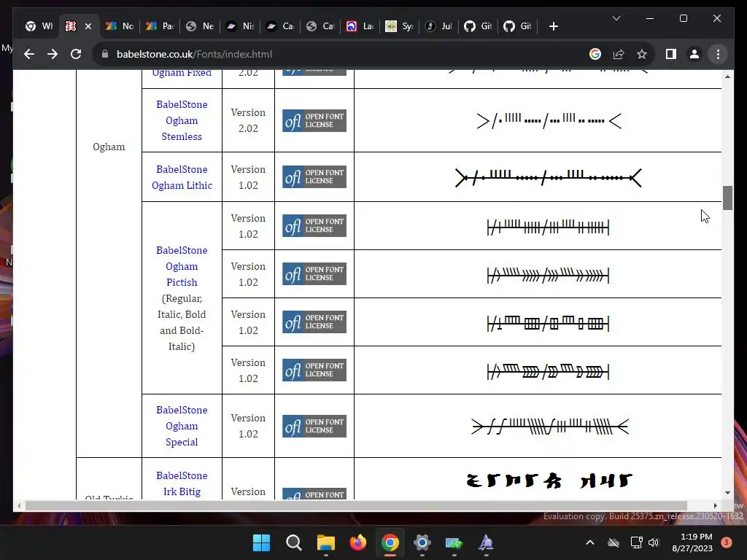Open Chrome three-dot menu
Viewport: 747px width, 560px height.
[718, 54]
